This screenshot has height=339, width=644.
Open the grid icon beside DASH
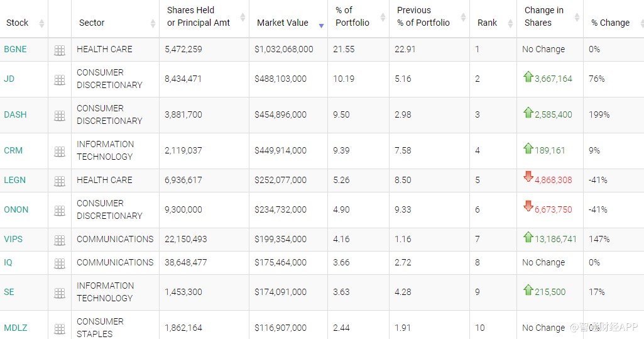point(60,116)
